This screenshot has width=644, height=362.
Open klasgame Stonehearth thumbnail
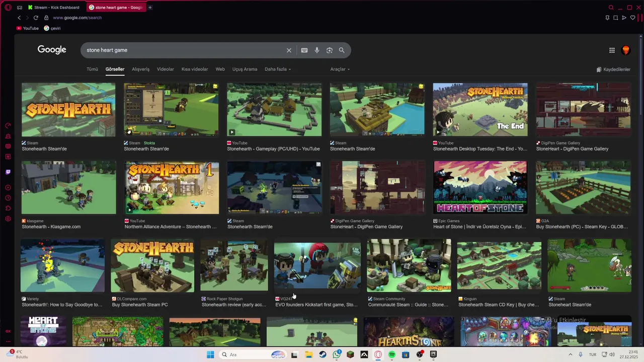pos(69,188)
